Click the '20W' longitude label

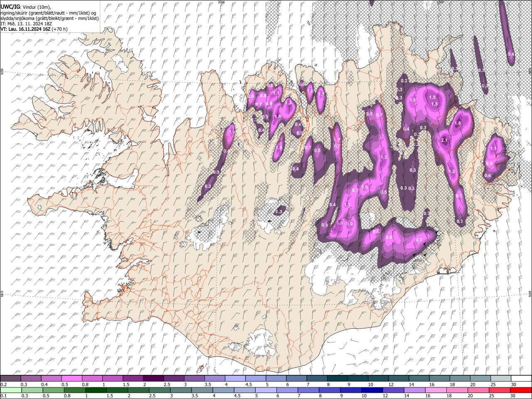point(221,2)
